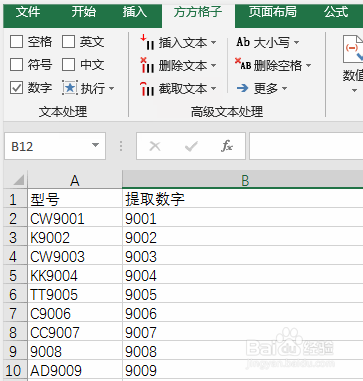The width and height of the screenshot is (363, 381).
Task: Enable the 符号 checkbox
Action: coord(16,65)
